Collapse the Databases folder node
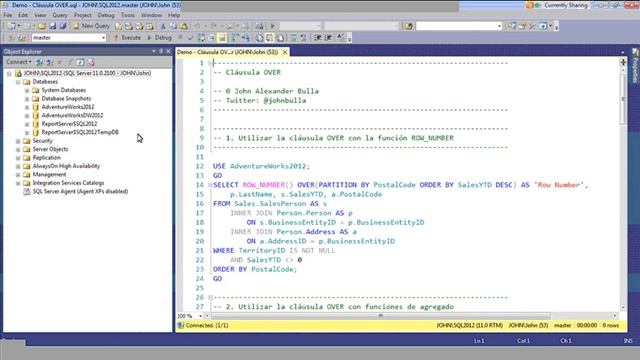 pyautogui.click(x=18, y=82)
